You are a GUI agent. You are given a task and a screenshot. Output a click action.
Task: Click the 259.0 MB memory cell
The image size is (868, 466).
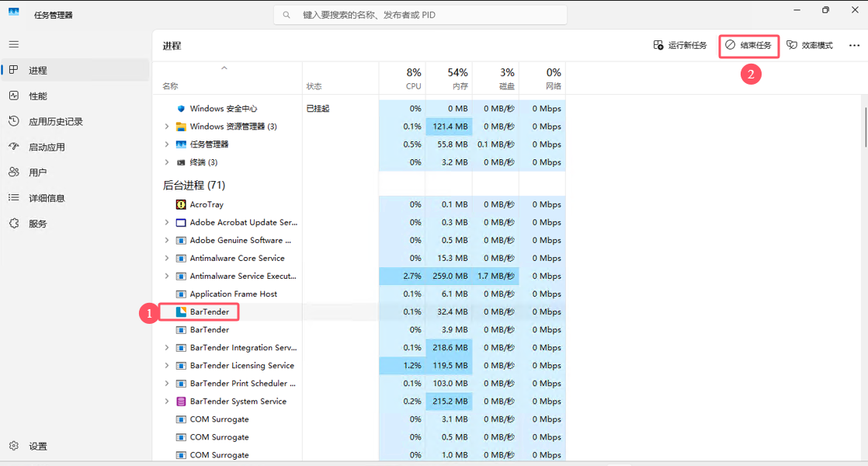pos(449,276)
